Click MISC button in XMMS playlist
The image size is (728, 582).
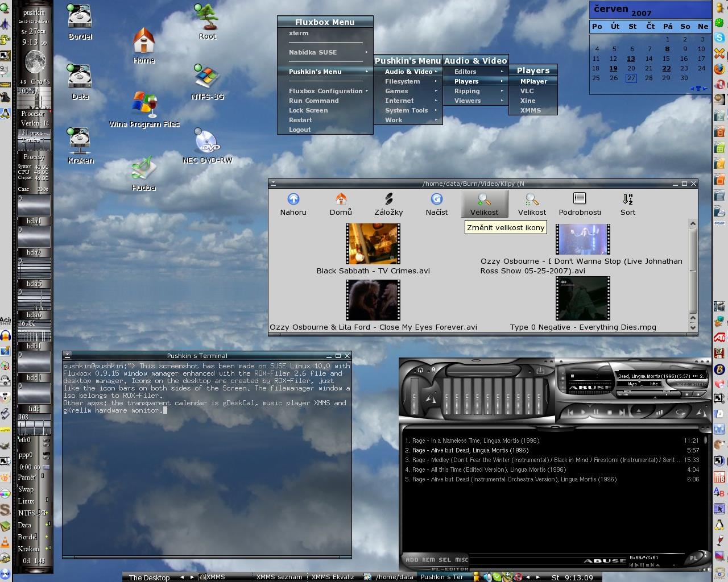coord(461,560)
